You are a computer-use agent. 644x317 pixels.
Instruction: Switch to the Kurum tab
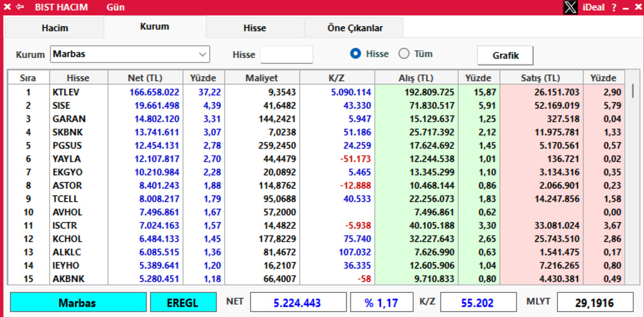[x=155, y=26]
